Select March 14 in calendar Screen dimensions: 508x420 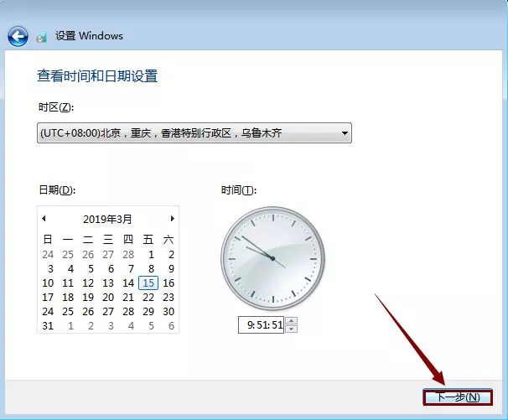(x=128, y=283)
